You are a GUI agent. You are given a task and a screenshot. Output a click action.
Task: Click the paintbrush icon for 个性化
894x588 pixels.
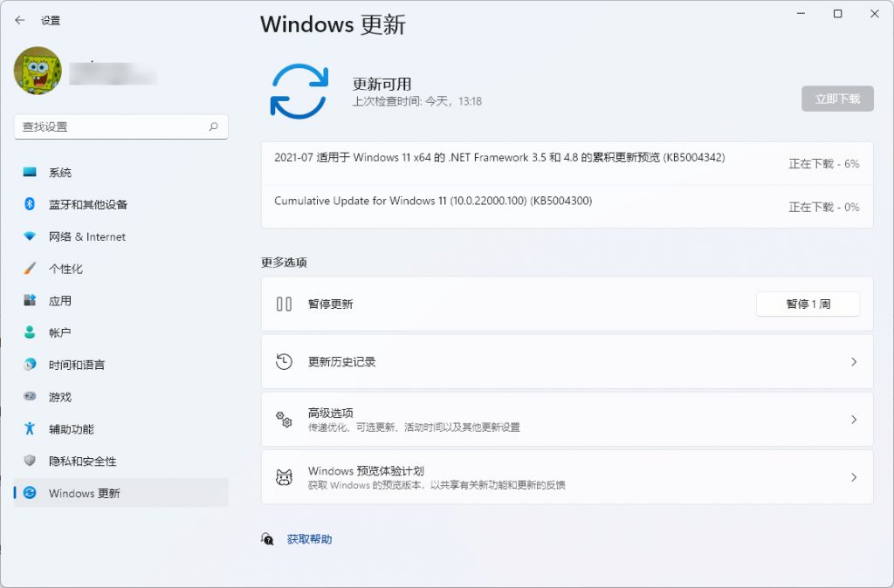pos(30,269)
